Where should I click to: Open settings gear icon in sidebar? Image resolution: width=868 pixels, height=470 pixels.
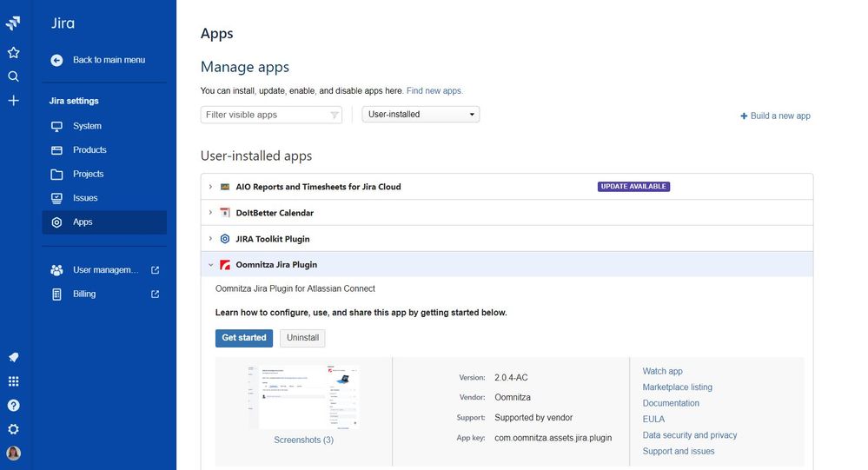click(13, 429)
